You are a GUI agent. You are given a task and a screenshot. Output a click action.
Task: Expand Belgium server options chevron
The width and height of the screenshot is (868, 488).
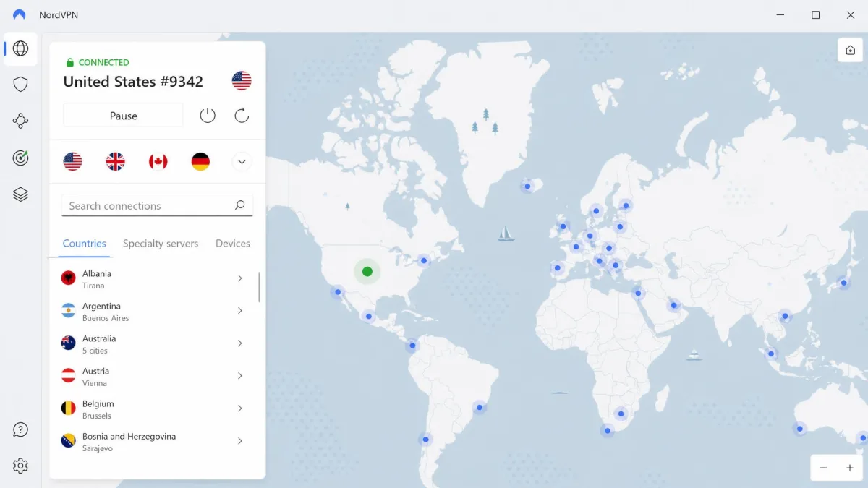239,408
